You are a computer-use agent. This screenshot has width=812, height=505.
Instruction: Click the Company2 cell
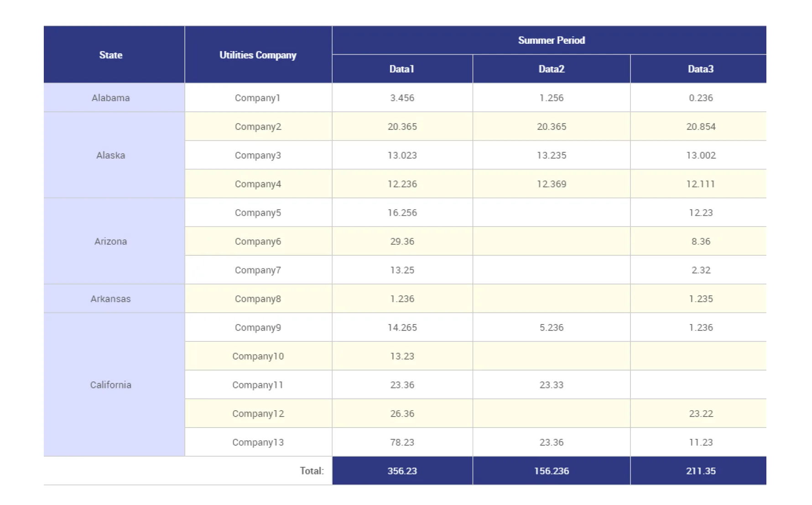click(x=258, y=126)
